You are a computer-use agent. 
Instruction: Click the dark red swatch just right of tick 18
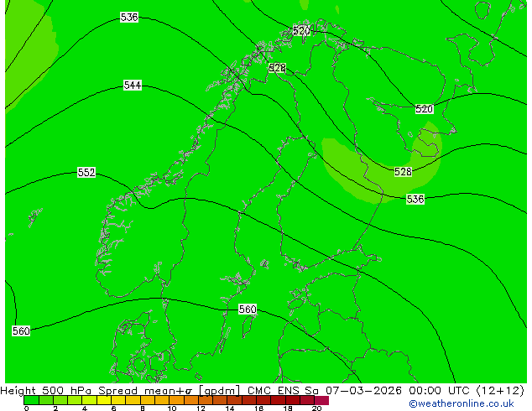(x=293, y=400)
